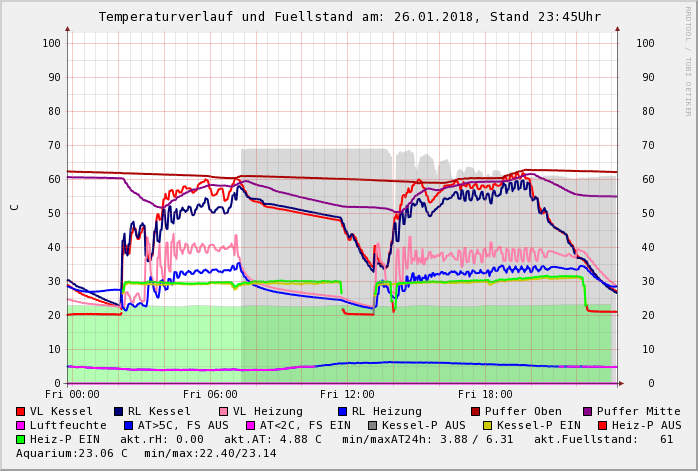The image size is (698, 471).
Task: Click the chart title Temperaturverlauf und Fuellstand
Action: coord(349,17)
